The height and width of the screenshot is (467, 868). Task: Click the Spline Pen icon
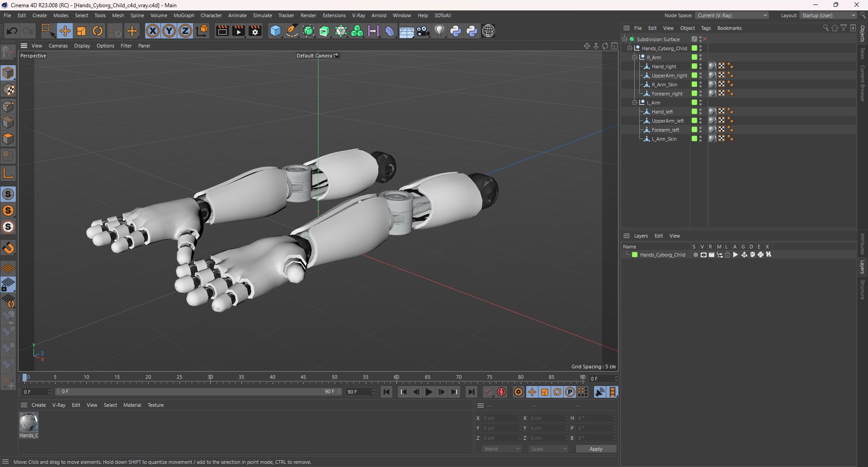(292, 31)
